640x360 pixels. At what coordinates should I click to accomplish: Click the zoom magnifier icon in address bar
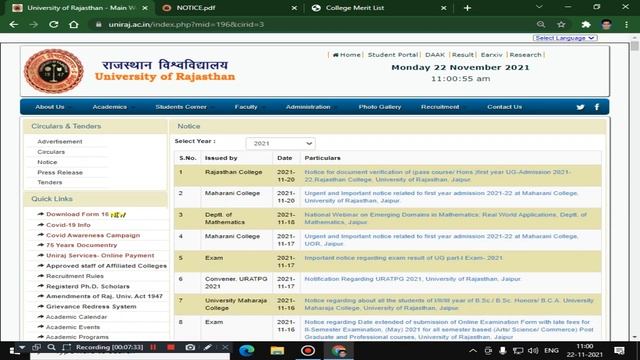(541, 24)
